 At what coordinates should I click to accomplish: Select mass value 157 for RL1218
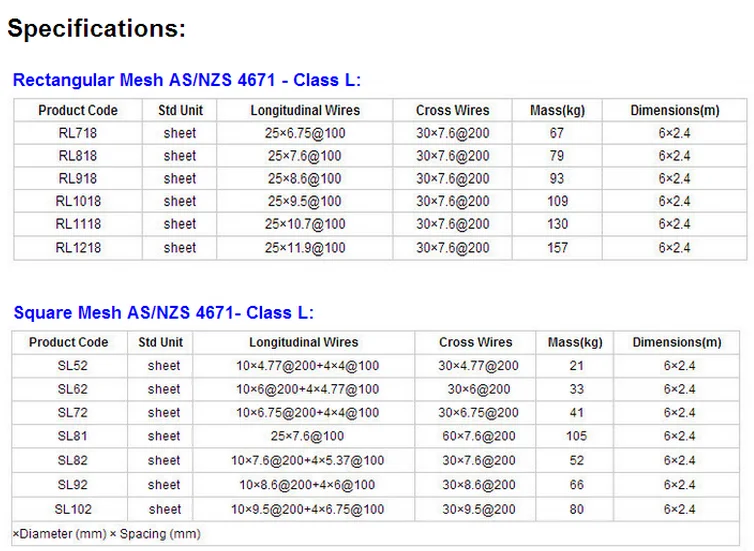click(x=557, y=248)
